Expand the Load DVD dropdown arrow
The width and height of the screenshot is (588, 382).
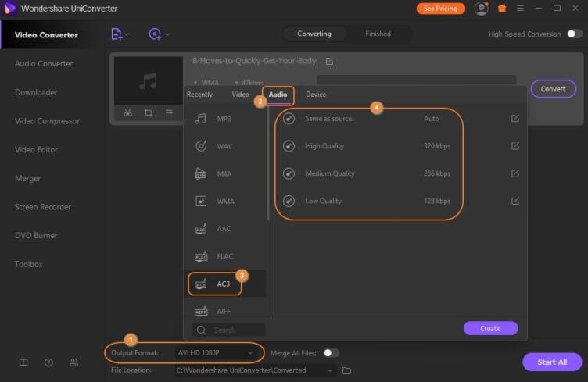(167, 34)
